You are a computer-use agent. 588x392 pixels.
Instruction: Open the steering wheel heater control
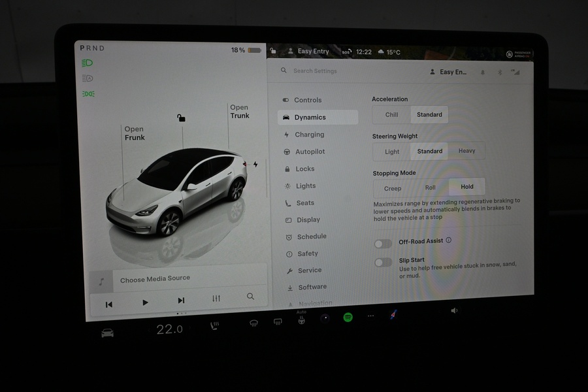point(301,322)
